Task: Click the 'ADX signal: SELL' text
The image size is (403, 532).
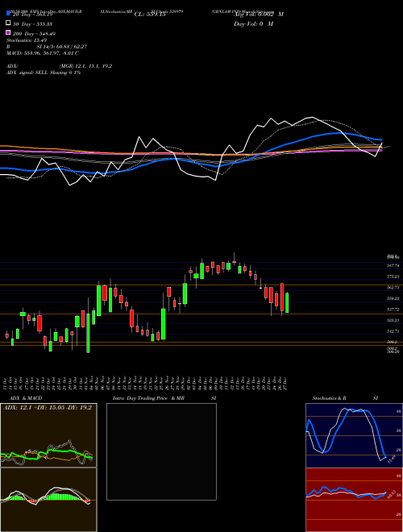Action: pyautogui.click(x=27, y=73)
